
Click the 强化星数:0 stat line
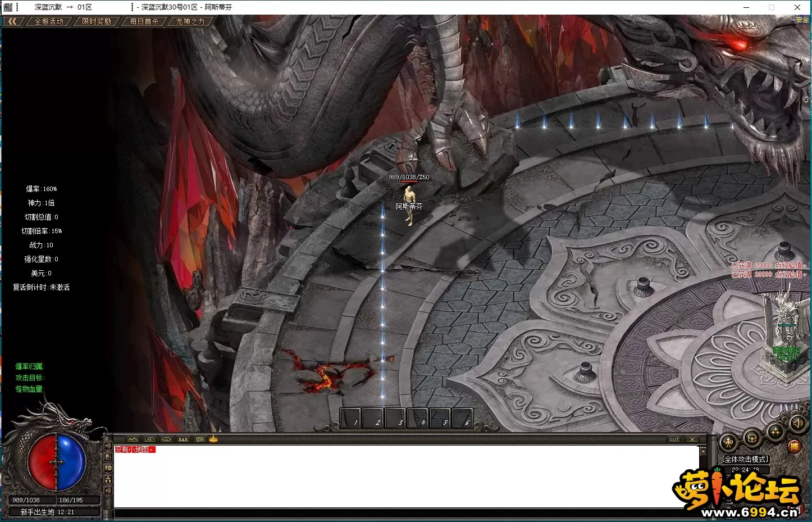pos(42,259)
